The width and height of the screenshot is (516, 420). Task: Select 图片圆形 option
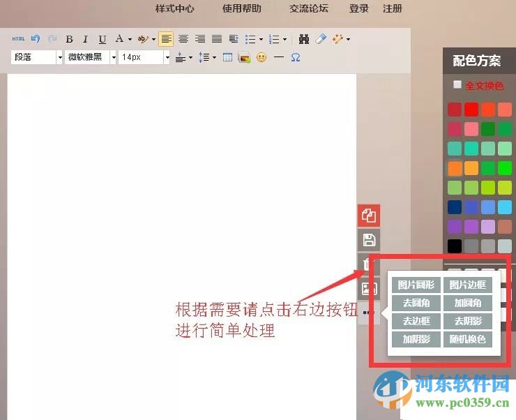(x=416, y=285)
